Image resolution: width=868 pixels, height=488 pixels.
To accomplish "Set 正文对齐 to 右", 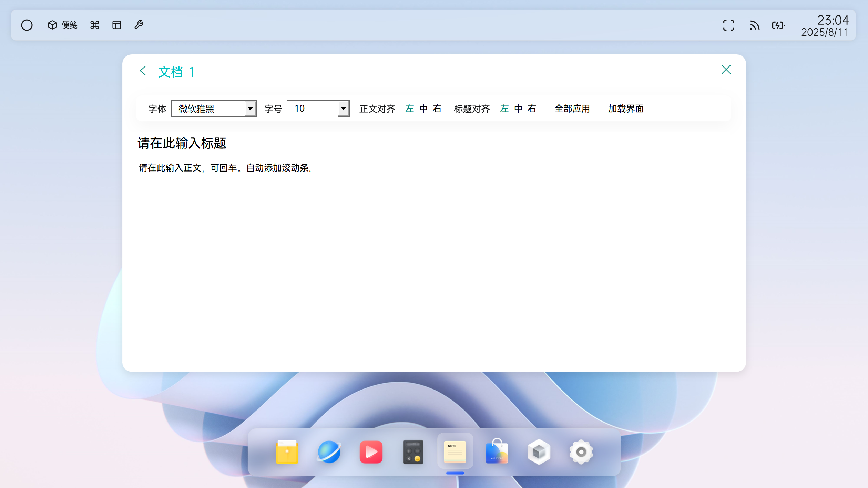I will tap(436, 108).
